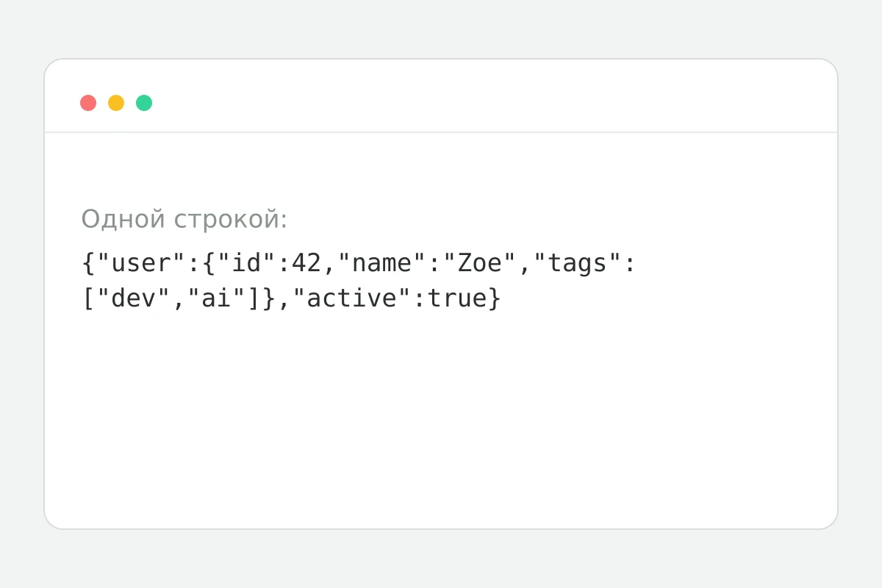This screenshot has width=882, height=588.
Task: Select the "ai" array item
Action: click(x=217, y=298)
